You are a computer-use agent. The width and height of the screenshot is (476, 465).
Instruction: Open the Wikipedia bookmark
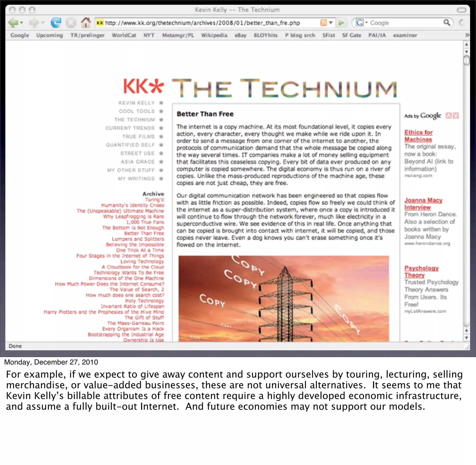[x=214, y=35]
